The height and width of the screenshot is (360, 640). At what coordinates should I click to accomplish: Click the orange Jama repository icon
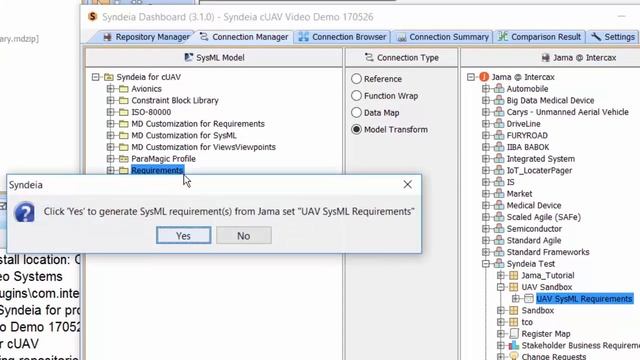pyautogui.click(x=484, y=77)
